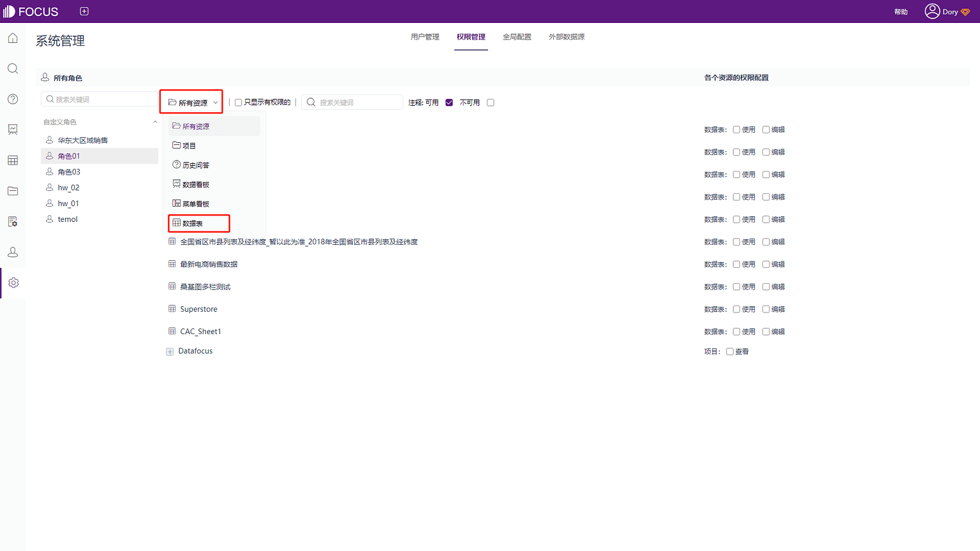Choose 历史问答 in dropdown list

pos(214,165)
